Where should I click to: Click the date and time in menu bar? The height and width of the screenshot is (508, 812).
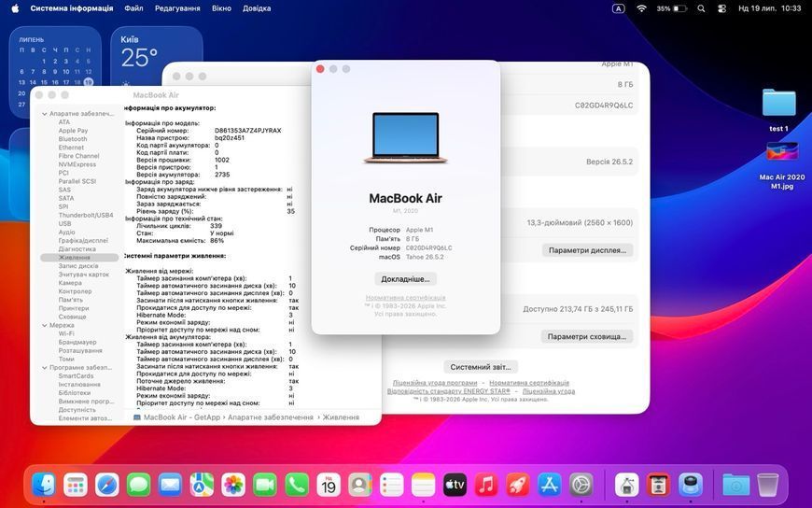click(770, 8)
